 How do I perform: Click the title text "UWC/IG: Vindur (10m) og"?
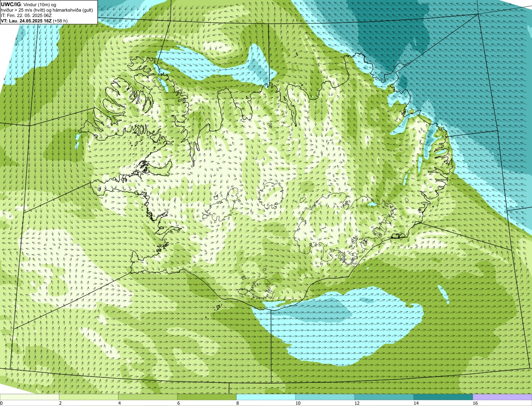pyautogui.click(x=28, y=4)
